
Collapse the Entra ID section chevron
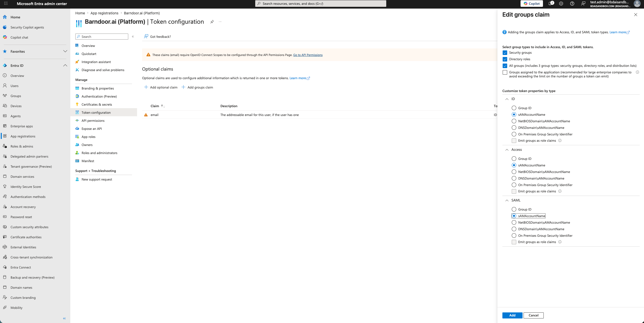click(x=65, y=65)
